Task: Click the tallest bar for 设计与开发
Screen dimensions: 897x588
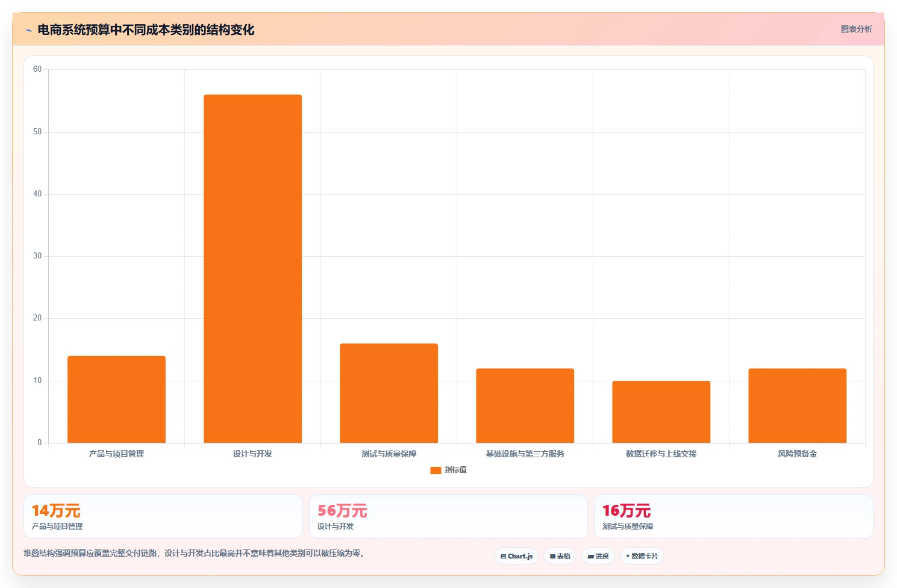Action: tap(252, 269)
